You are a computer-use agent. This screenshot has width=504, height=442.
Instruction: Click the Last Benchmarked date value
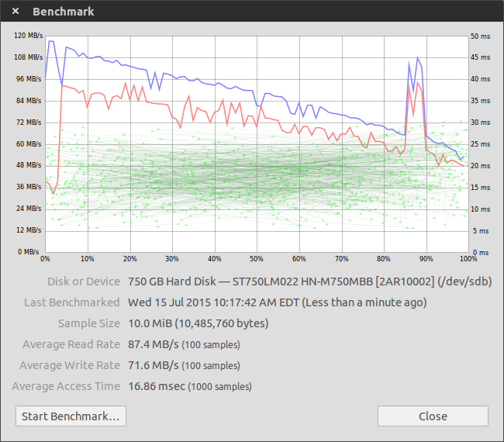coord(277,302)
